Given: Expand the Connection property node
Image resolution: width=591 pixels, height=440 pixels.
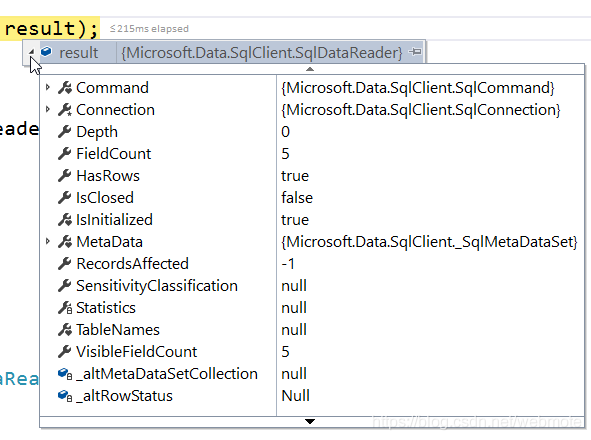Looking at the screenshot, I should pyautogui.click(x=47, y=109).
